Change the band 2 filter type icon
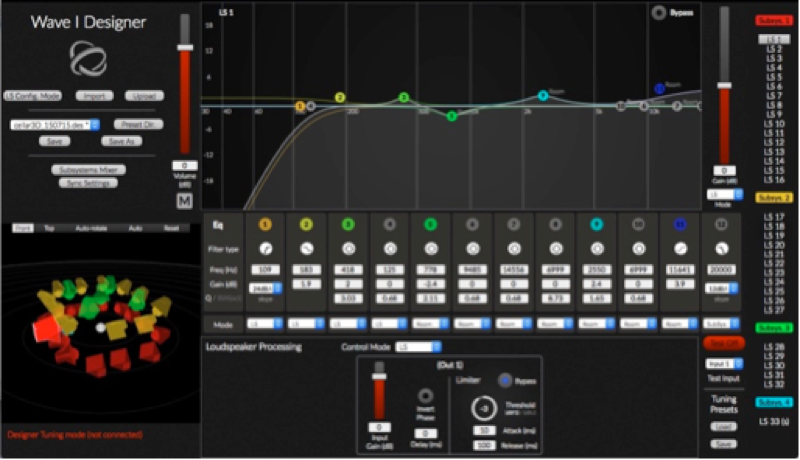The width and height of the screenshot is (800, 460). (x=306, y=249)
